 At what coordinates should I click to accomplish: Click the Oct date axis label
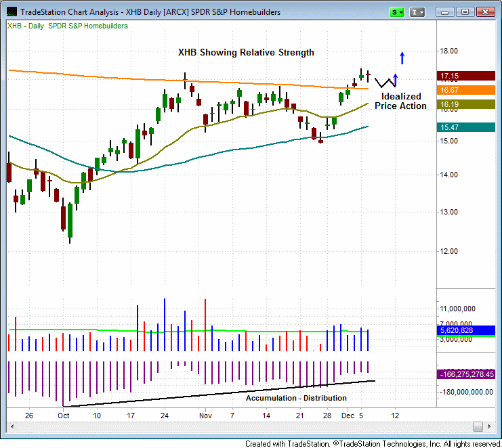64,416
